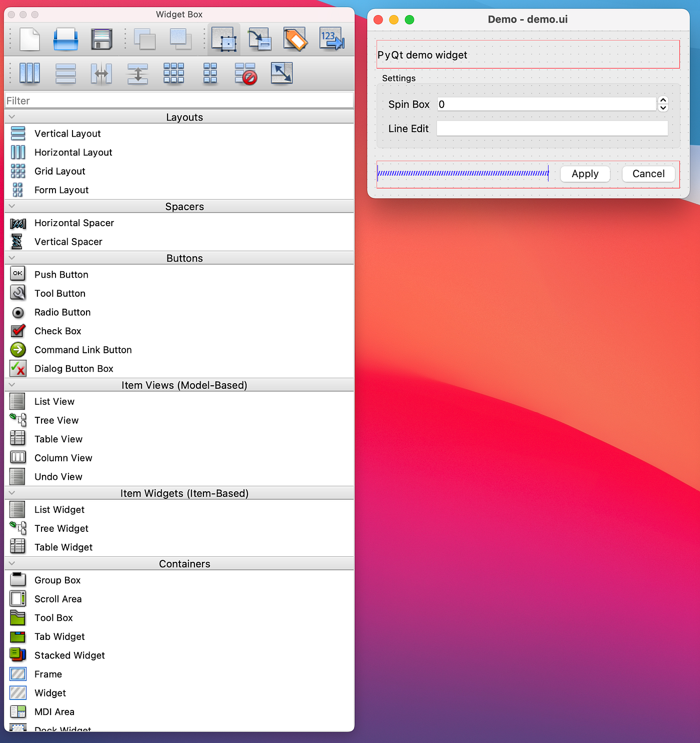This screenshot has width=700, height=743.
Task: Collapse the Layouts section
Action: coord(11,116)
